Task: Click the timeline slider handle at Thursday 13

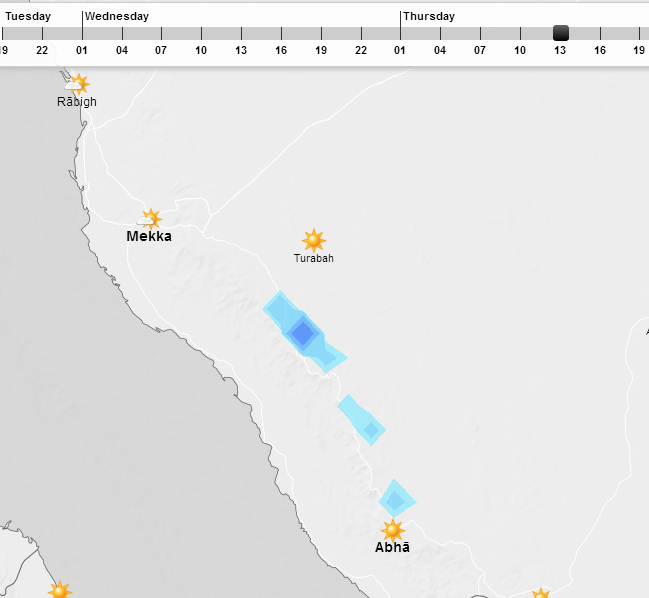Action: [561, 33]
